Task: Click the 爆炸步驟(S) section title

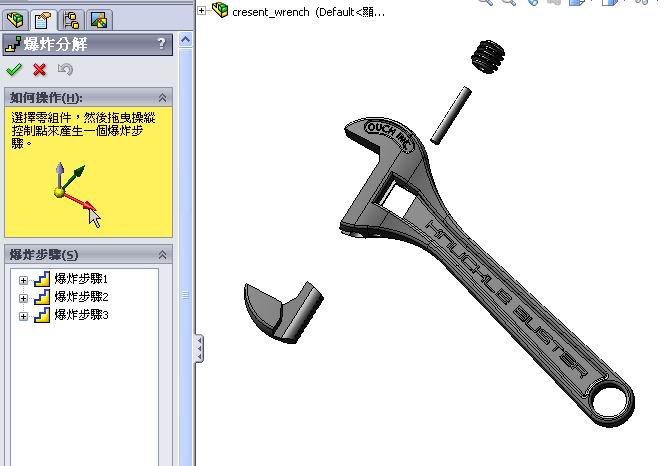Action: pyautogui.click(x=44, y=255)
